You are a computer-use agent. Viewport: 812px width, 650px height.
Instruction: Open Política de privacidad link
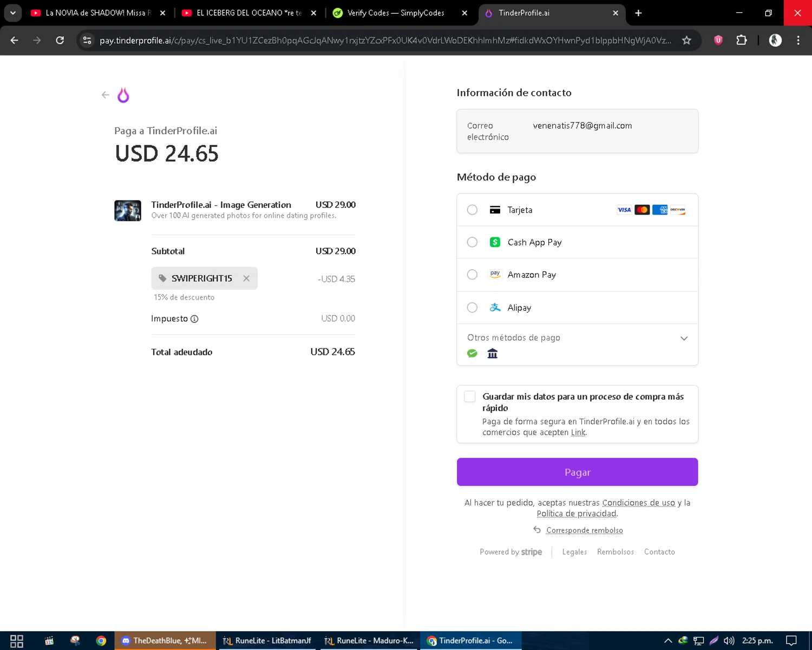[x=577, y=513]
